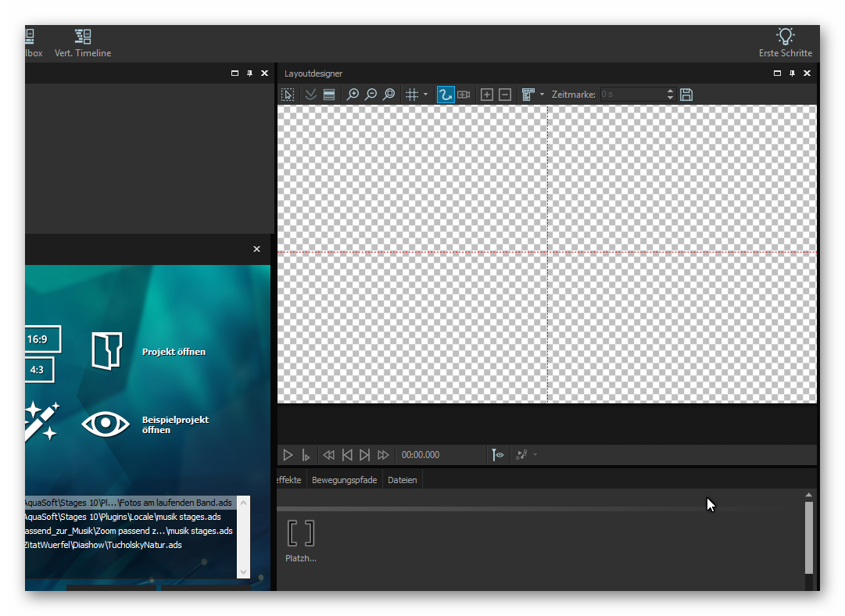Click the zoom out magnifier icon

pos(371,95)
